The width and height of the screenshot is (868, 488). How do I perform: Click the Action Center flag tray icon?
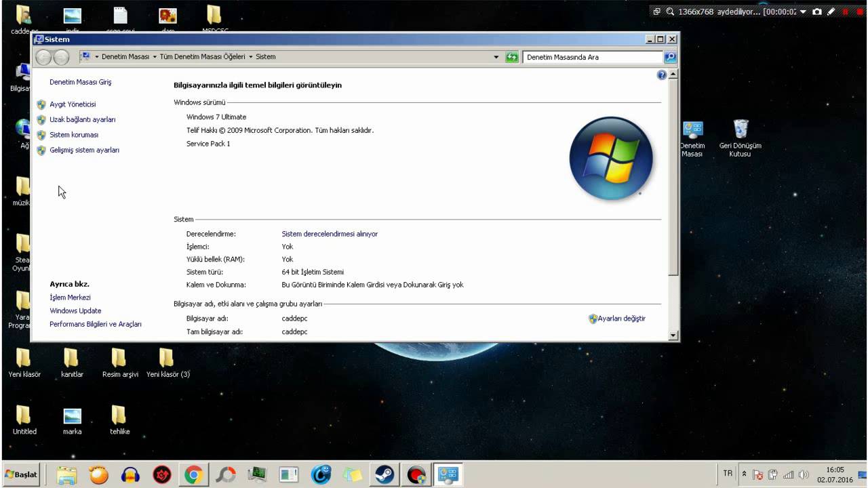(x=758, y=474)
